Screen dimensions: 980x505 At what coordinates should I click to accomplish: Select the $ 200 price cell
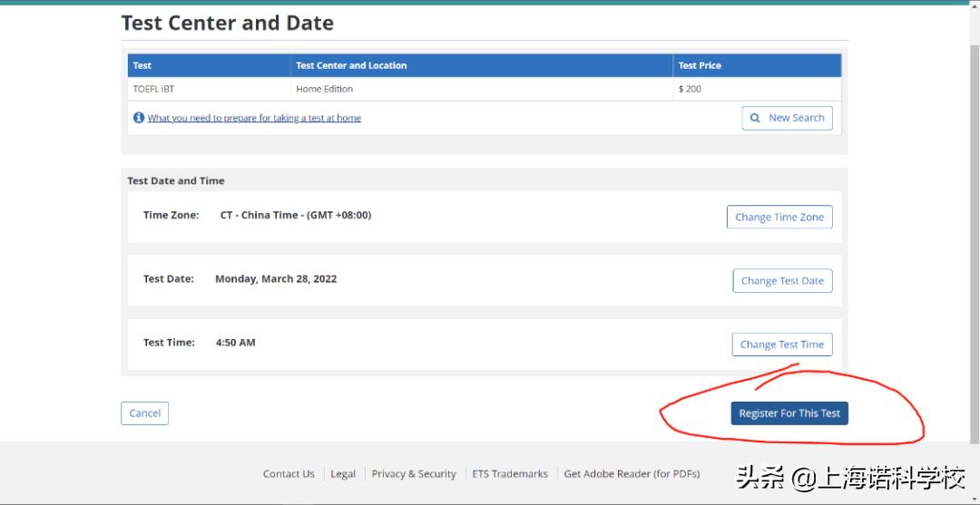(x=757, y=89)
